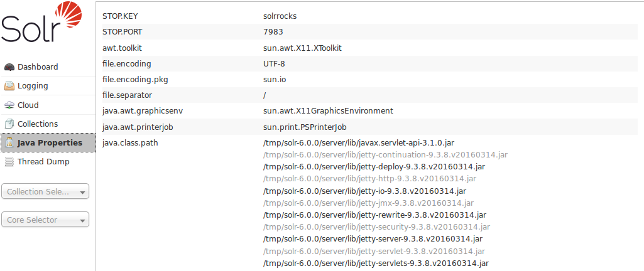Click the file.encoding UTF-8 value
644x271 pixels.
274,63
